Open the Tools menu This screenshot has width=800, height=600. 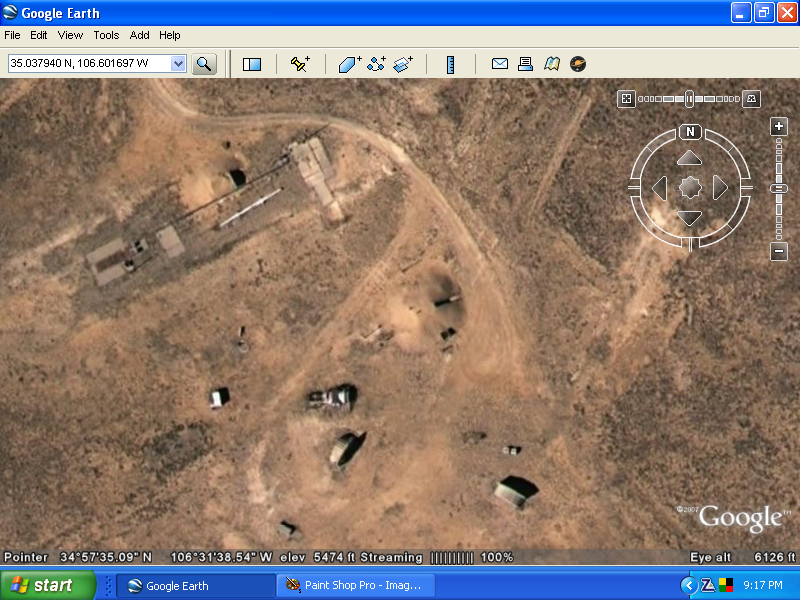point(106,35)
